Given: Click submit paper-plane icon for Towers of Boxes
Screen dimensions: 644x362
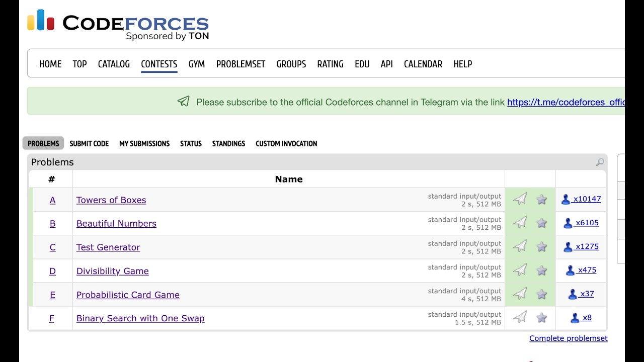Looking at the screenshot, I should pyautogui.click(x=520, y=199).
